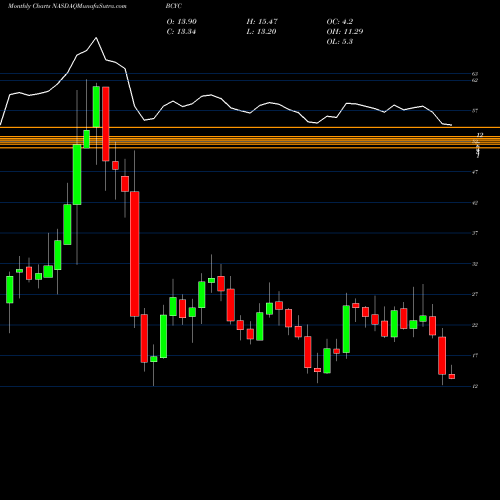Click the 63 price axis label
This screenshot has width=500, height=500.
click(x=475, y=74)
